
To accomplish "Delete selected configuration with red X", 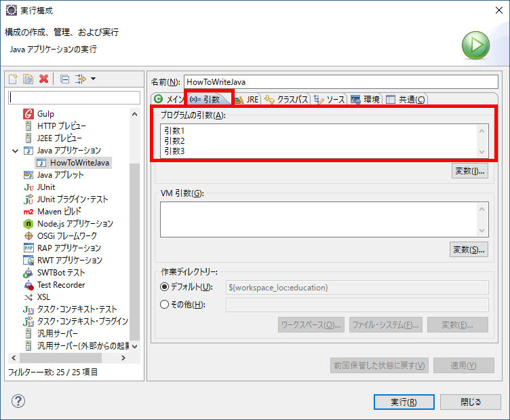I will click(x=44, y=79).
